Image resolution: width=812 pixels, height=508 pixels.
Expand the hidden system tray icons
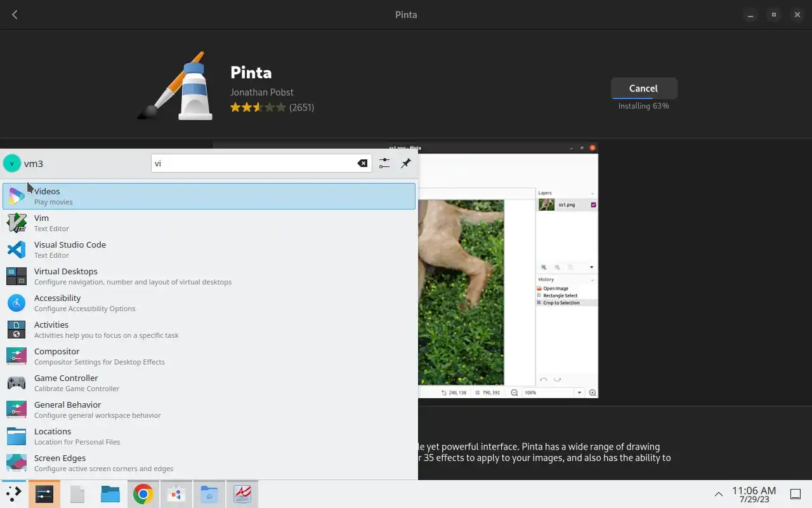click(719, 494)
